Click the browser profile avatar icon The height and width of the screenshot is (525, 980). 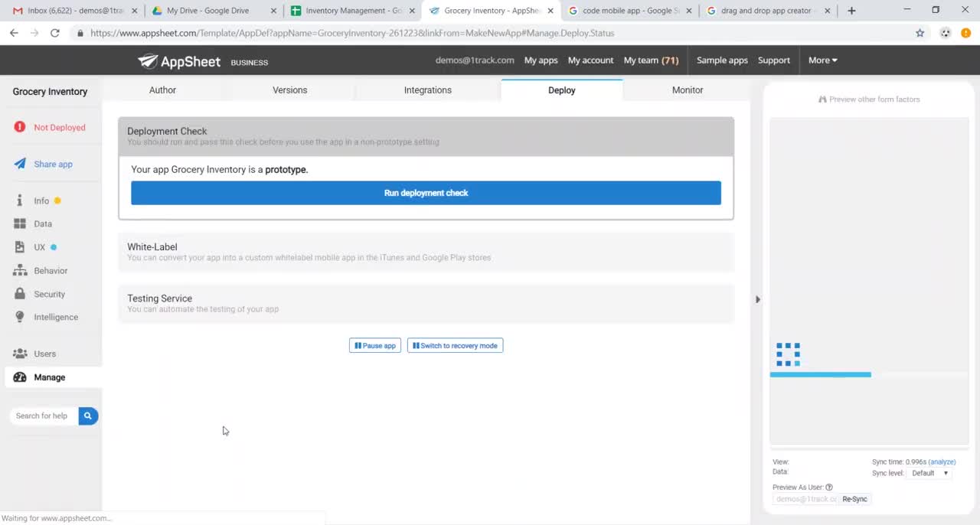point(946,33)
